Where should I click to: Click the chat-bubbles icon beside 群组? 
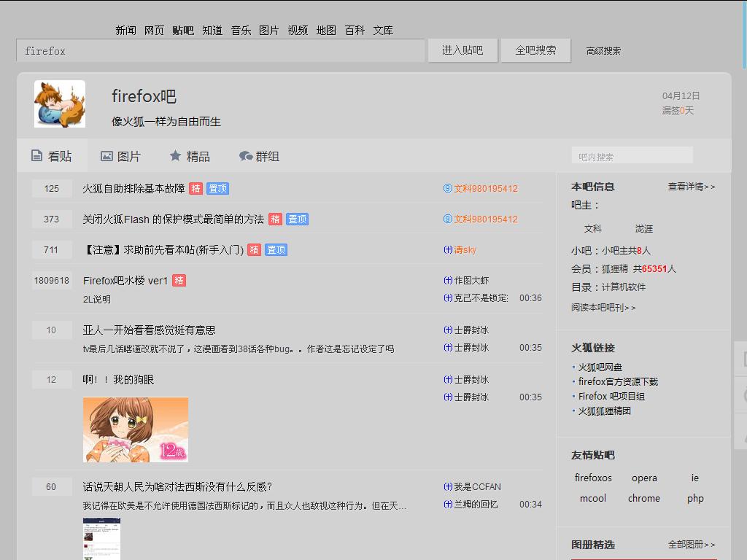(245, 155)
